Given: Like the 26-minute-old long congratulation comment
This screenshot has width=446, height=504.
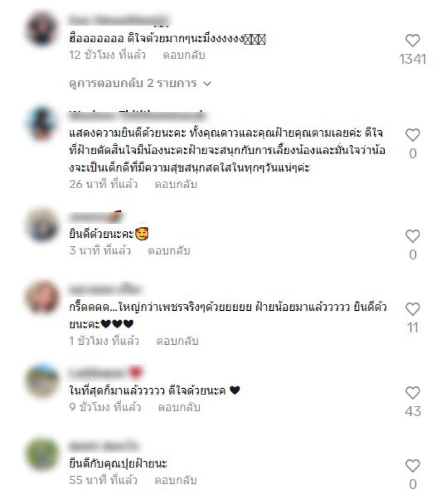Looking at the screenshot, I should pos(413,135).
